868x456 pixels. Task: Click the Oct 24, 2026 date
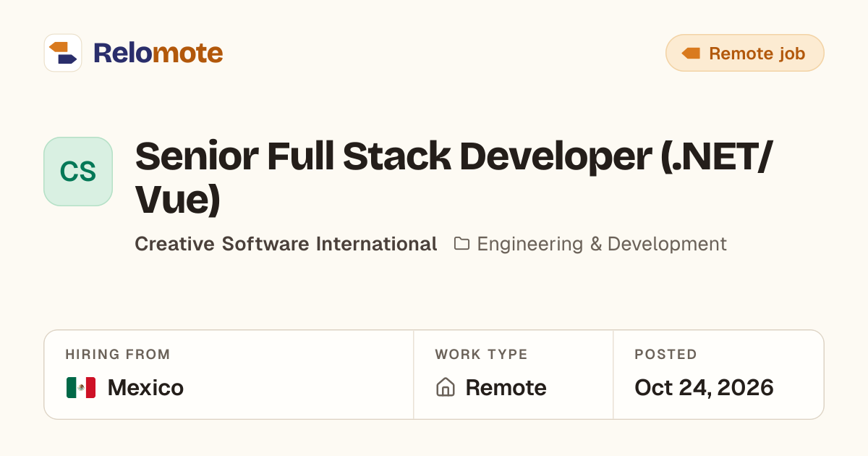click(704, 388)
